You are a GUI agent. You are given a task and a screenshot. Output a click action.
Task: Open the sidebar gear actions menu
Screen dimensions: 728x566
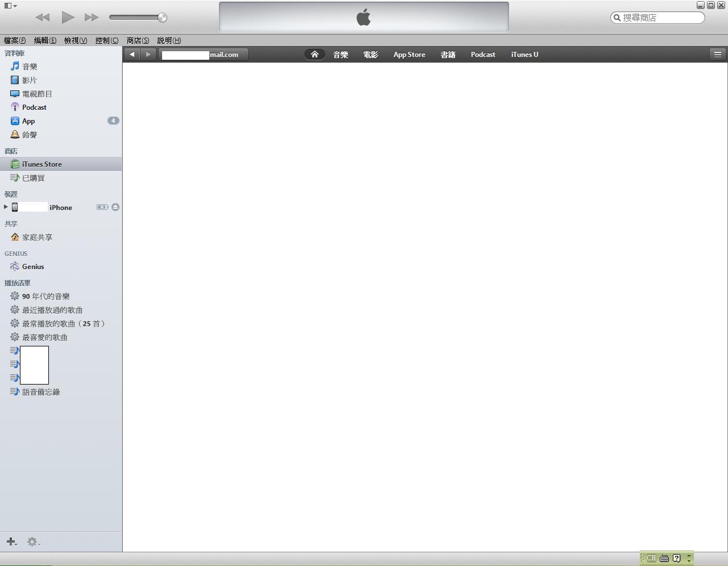[34, 542]
